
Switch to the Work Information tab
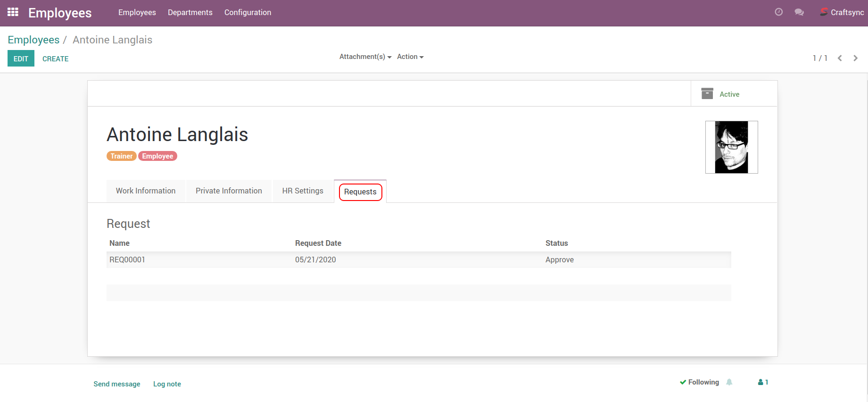click(146, 191)
